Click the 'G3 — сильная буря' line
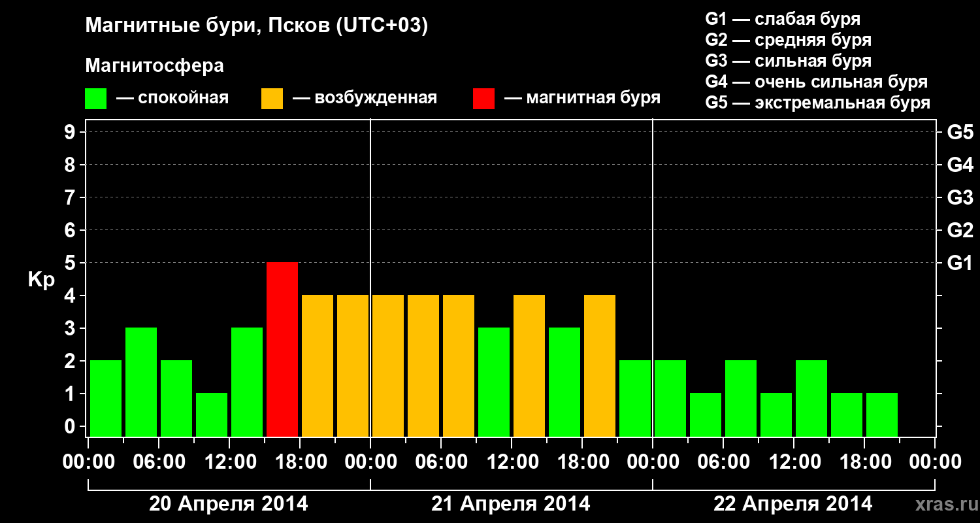 pos(788,61)
